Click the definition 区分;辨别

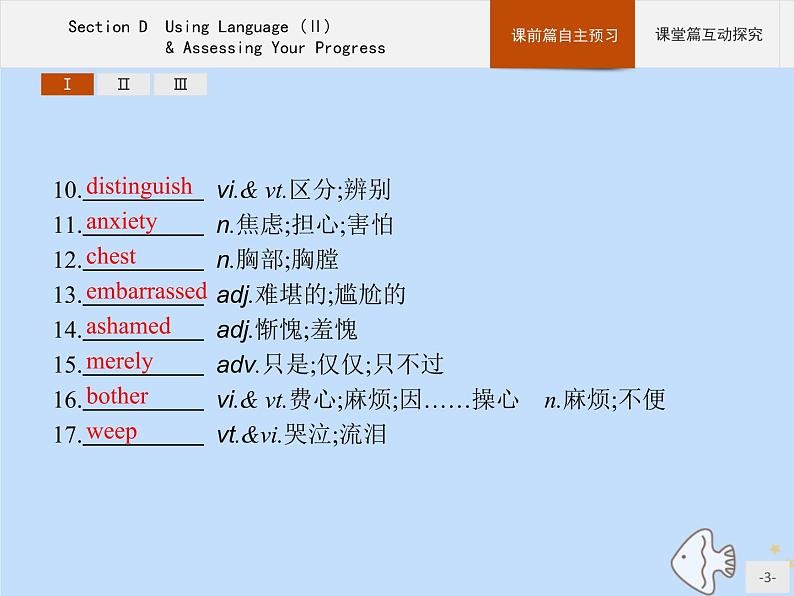340,190
